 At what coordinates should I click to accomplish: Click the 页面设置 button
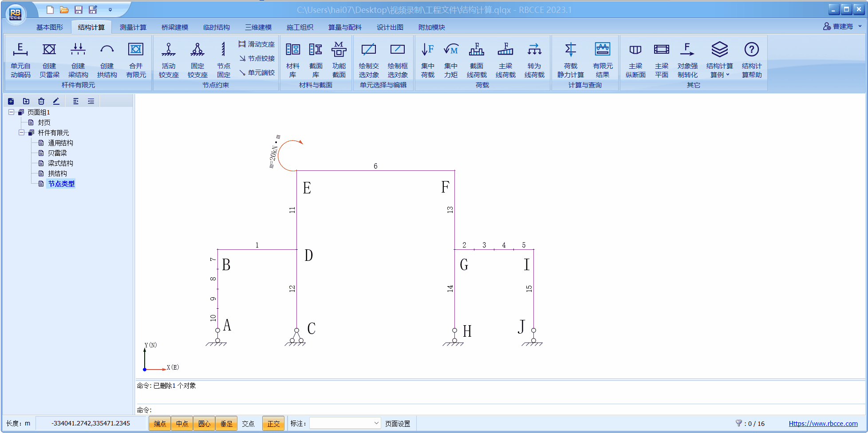pos(397,424)
